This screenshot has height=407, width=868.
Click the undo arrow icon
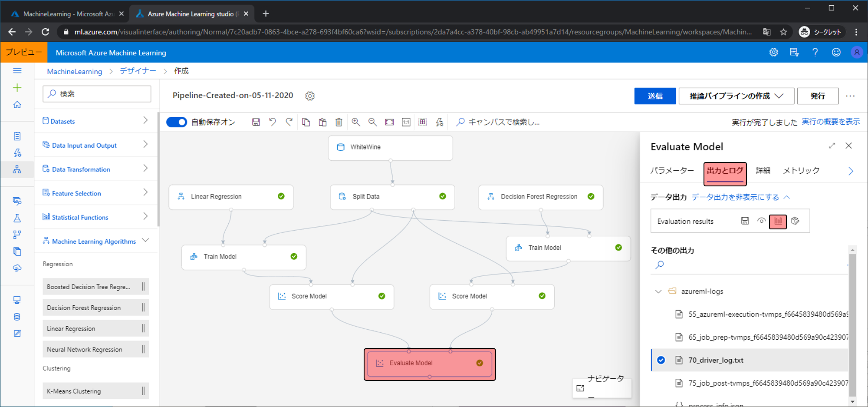272,122
